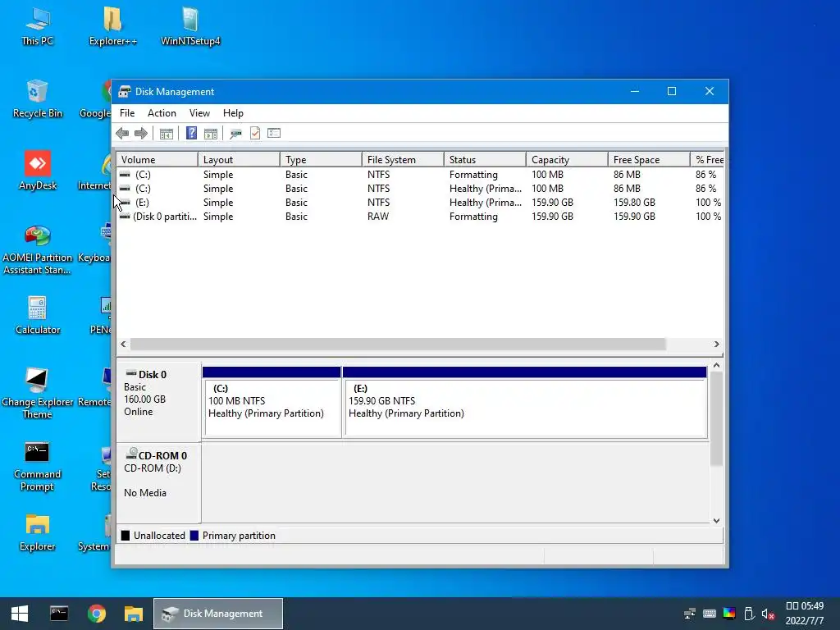Viewport: 840px width, 630px height.
Task: Click the on-screen keyboard tray icon
Action: (710, 614)
